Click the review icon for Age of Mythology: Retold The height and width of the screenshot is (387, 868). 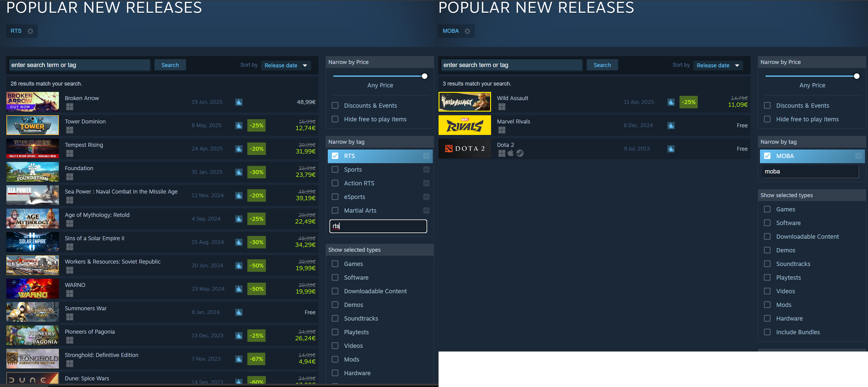(x=239, y=219)
